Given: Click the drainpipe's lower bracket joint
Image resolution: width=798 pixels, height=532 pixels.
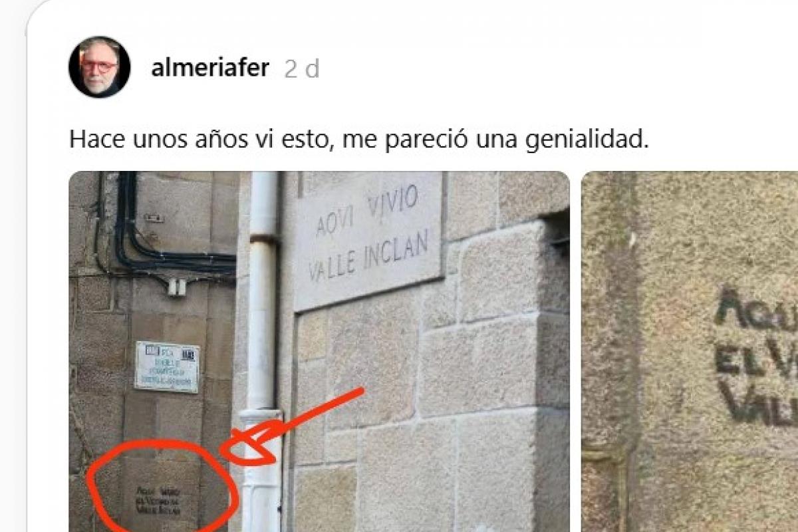Looking at the screenshot, I should (262, 418).
